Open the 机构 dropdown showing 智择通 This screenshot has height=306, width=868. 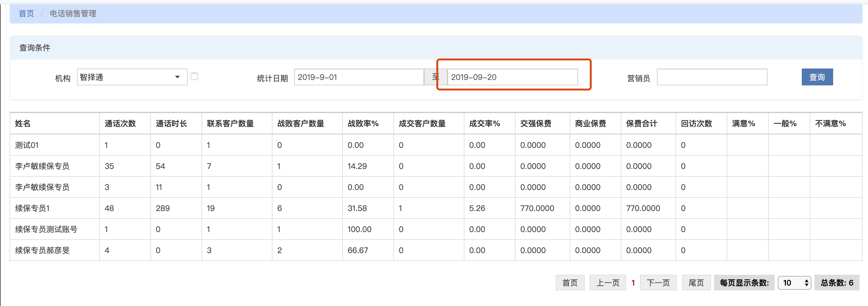tap(132, 77)
